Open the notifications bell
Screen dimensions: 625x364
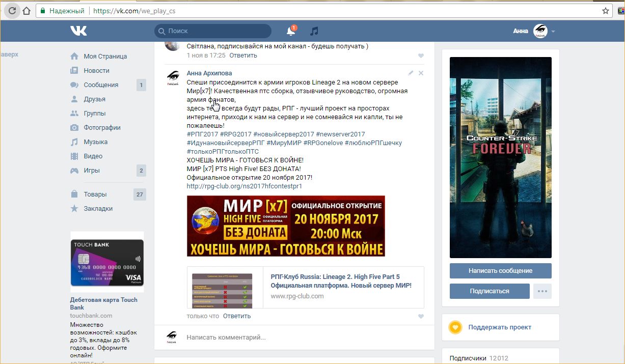[x=291, y=31]
